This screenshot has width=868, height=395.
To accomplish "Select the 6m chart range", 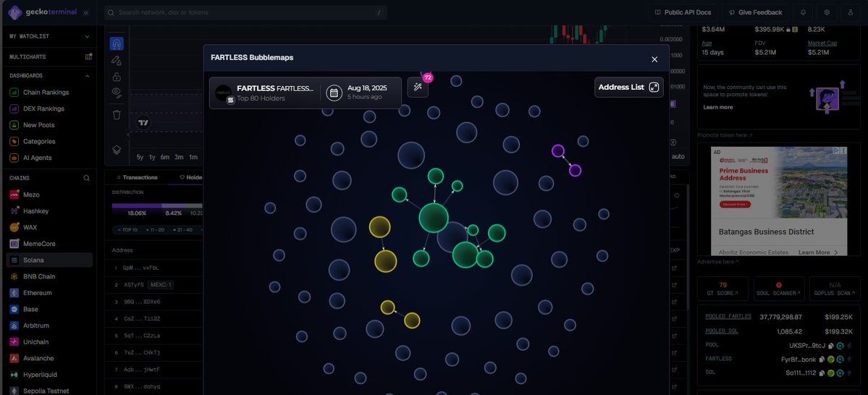I will pos(165,157).
